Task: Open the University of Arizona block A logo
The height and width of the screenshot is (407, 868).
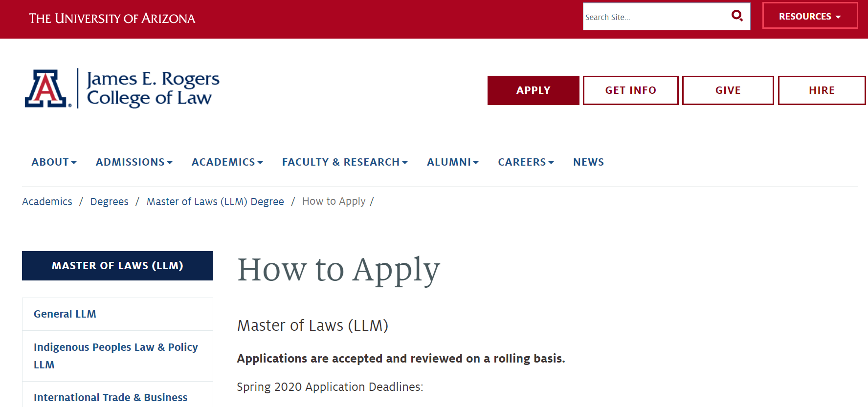Action: click(x=47, y=88)
